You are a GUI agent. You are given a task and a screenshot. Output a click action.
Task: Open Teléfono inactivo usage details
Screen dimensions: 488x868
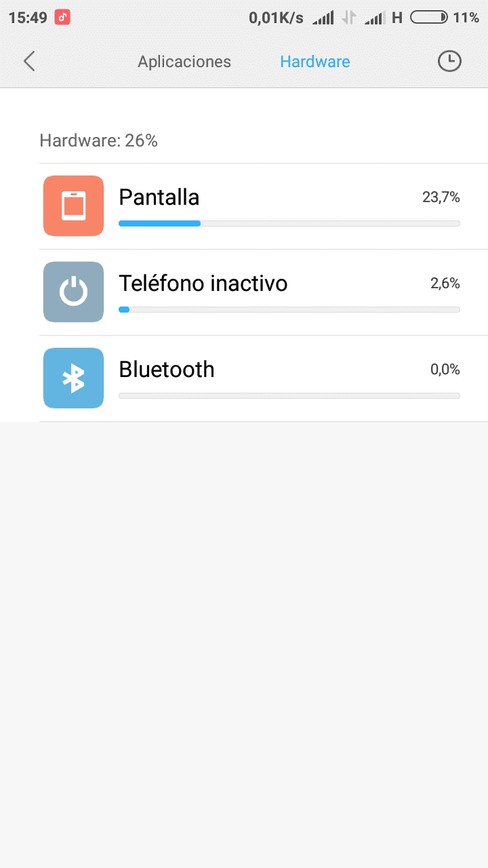tap(264, 292)
